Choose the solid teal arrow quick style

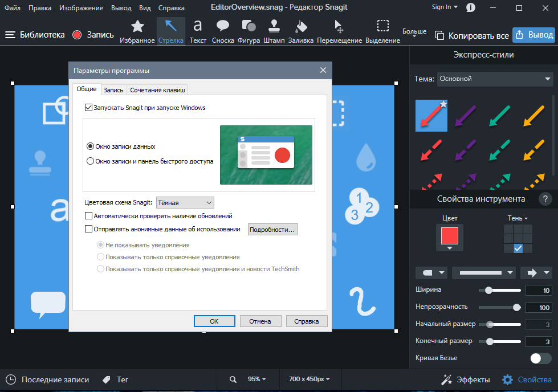(500, 116)
